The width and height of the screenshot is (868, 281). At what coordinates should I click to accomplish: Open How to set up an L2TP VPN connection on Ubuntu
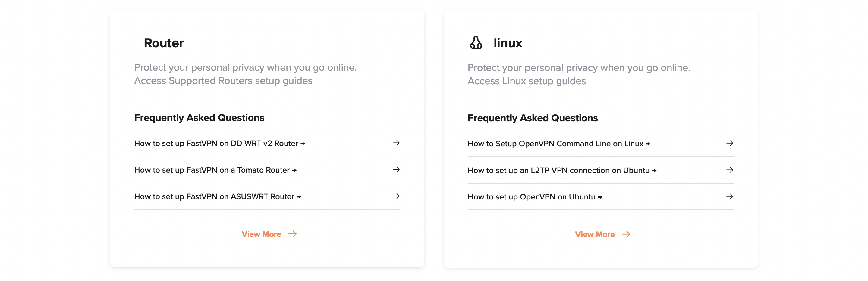coord(562,170)
